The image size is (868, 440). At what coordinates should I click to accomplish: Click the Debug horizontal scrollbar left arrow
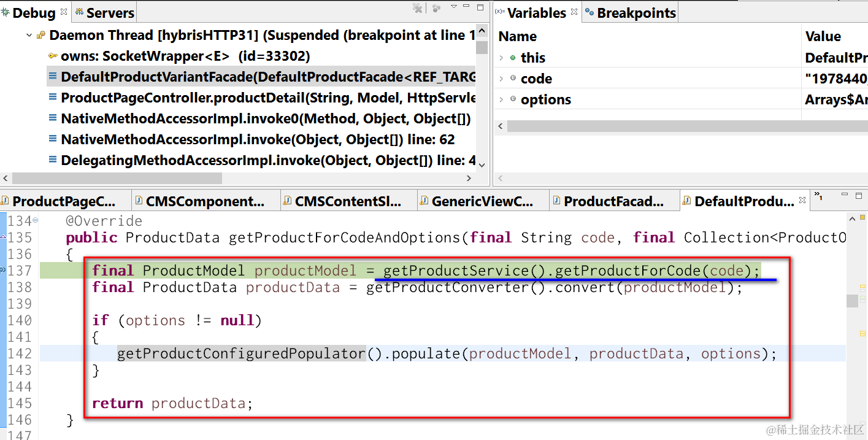click(6, 179)
